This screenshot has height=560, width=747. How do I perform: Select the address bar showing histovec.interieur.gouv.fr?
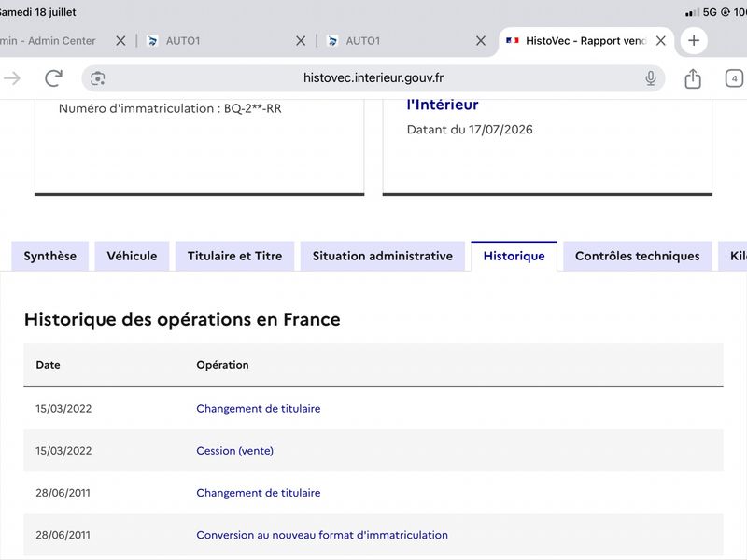(373, 78)
